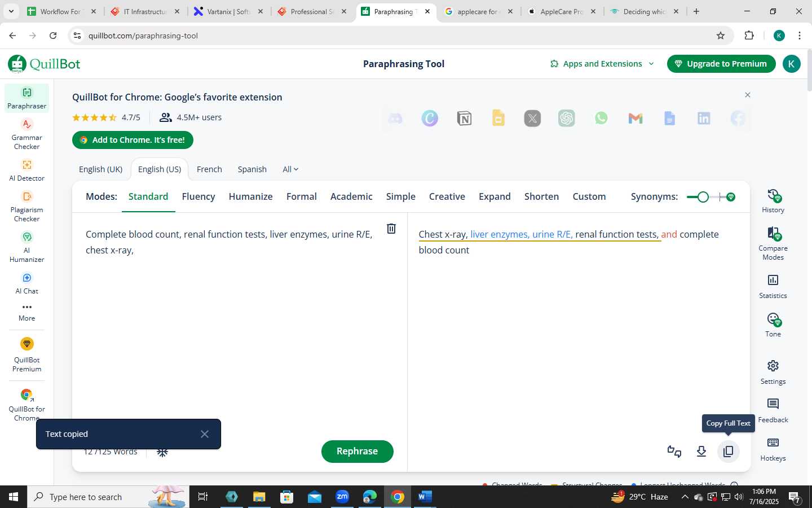This screenshot has width=812, height=508.
Task: Select English (US) language tab
Action: 160,169
